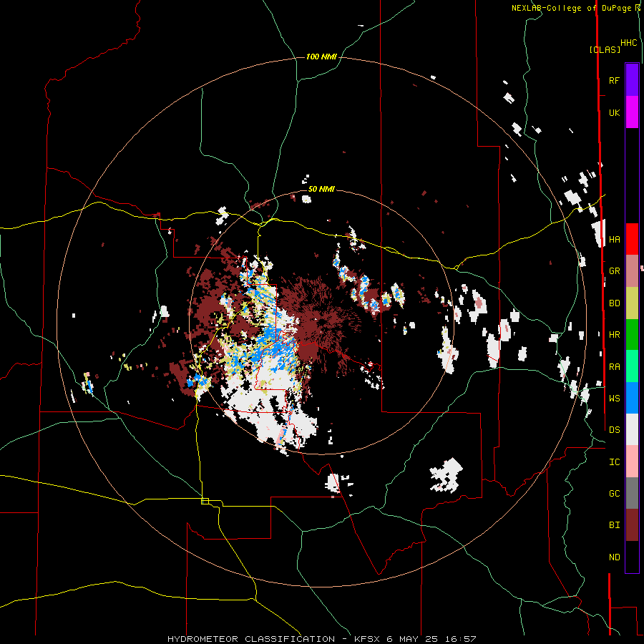The image size is (644, 644).
Task: Click the WS blue legend swatch
Action: pos(632,398)
